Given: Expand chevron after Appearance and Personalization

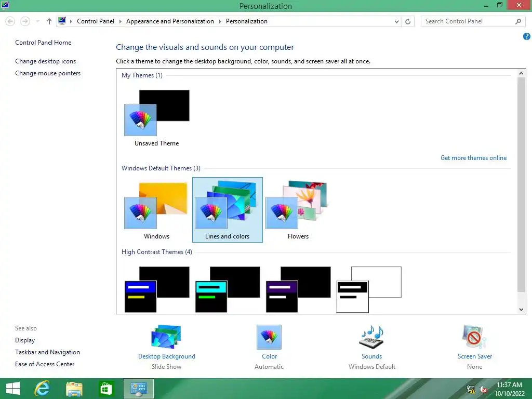Looking at the screenshot, I should 220,21.
